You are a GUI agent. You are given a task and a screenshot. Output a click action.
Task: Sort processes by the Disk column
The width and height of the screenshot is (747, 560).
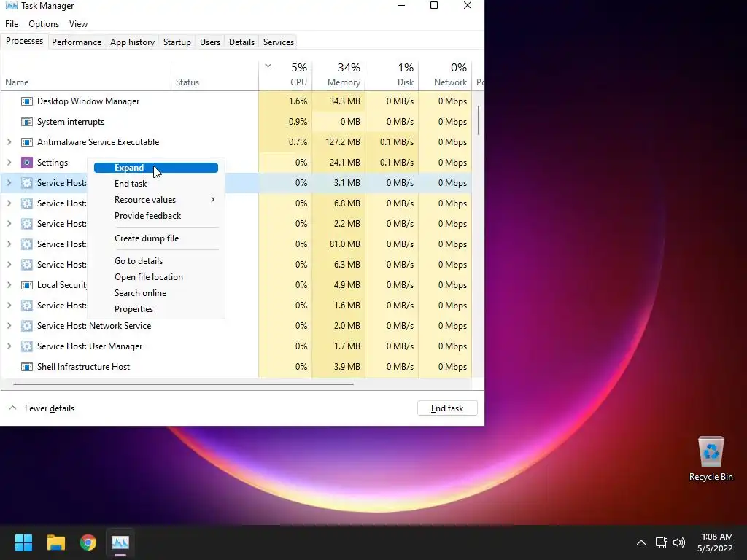tap(392, 75)
